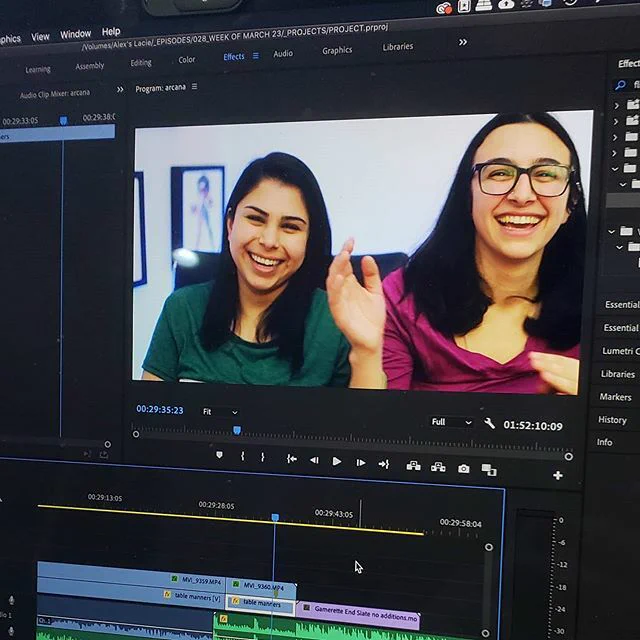The width and height of the screenshot is (640, 640).
Task: Click the fx badge on table manners [V] clip
Action: tap(167, 595)
